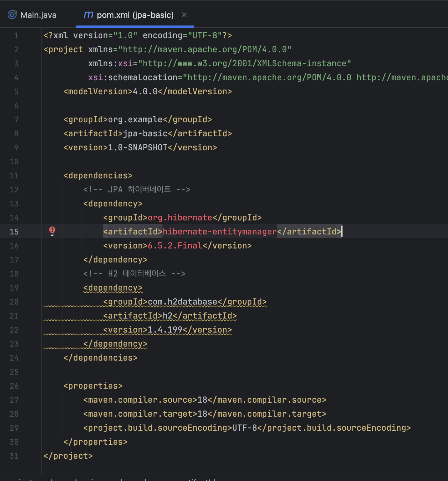Screen dimensions: 448x481
Task: Click org.hibernate groupId value
Action: [x=180, y=218]
